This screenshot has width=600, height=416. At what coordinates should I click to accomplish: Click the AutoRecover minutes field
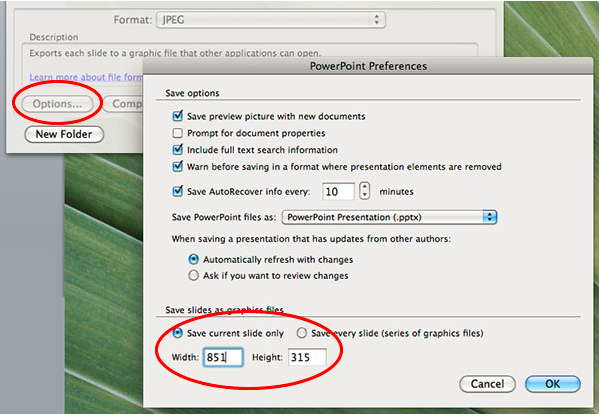coord(338,191)
